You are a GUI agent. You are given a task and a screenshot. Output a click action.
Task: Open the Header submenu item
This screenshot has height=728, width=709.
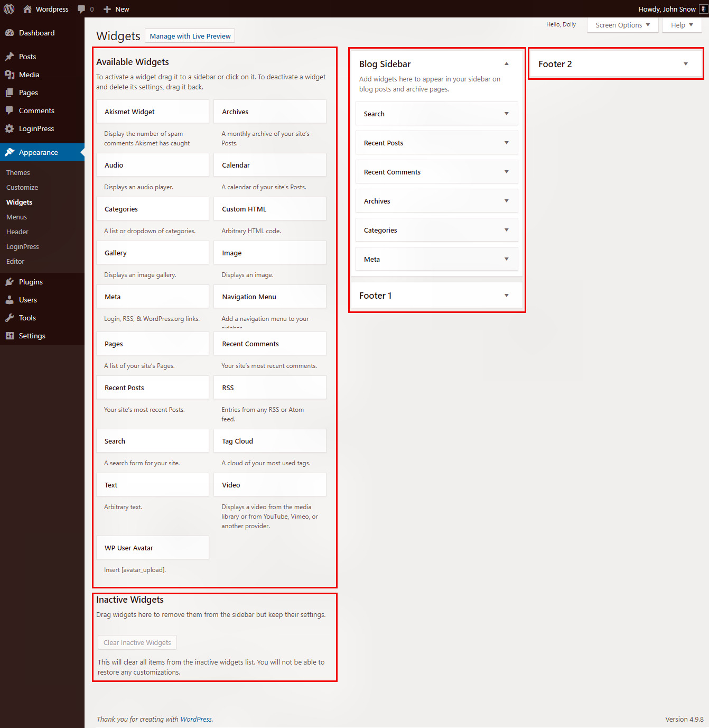pos(17,232)
